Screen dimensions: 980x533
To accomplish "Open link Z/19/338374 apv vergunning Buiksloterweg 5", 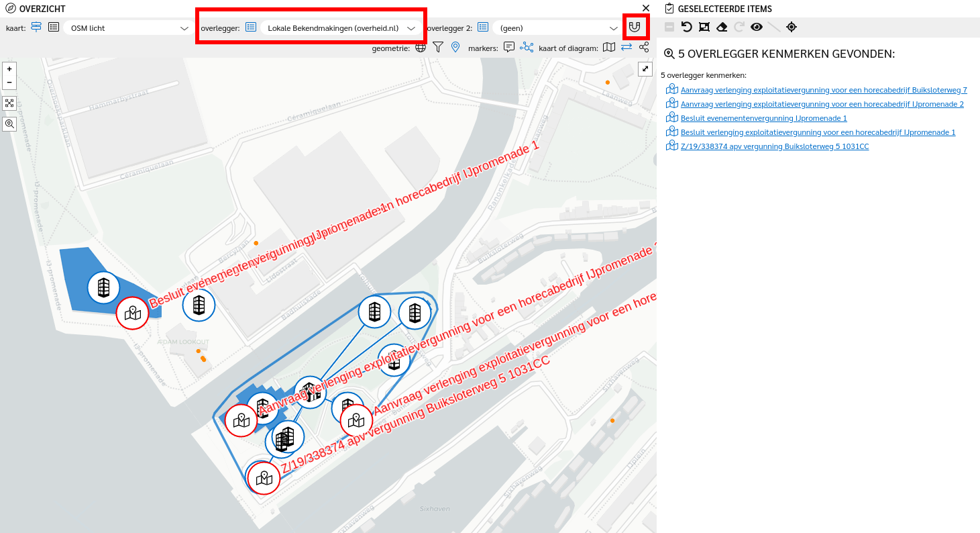I will (x=774, y=146).
